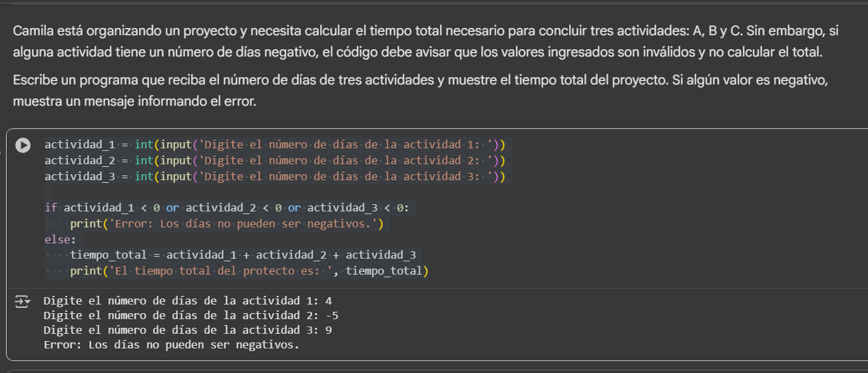Click the first int keyword in the code

point(144,144)
